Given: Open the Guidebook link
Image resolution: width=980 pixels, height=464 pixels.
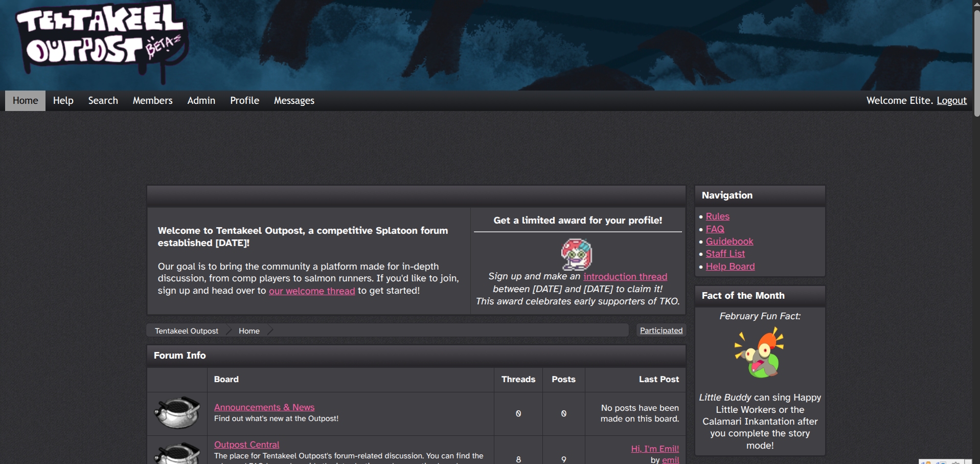Looking at the screenshot, I should point(730,241).
